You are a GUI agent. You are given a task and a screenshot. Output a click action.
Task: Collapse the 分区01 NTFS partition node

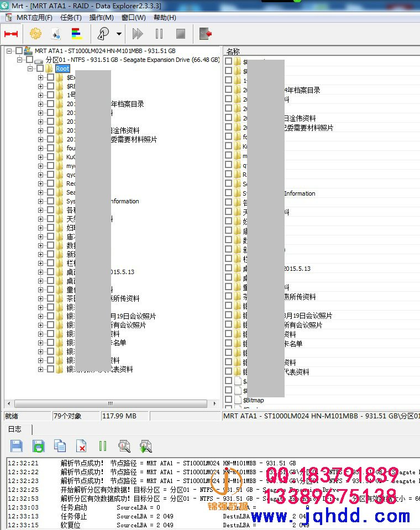[x=19, y=60]
